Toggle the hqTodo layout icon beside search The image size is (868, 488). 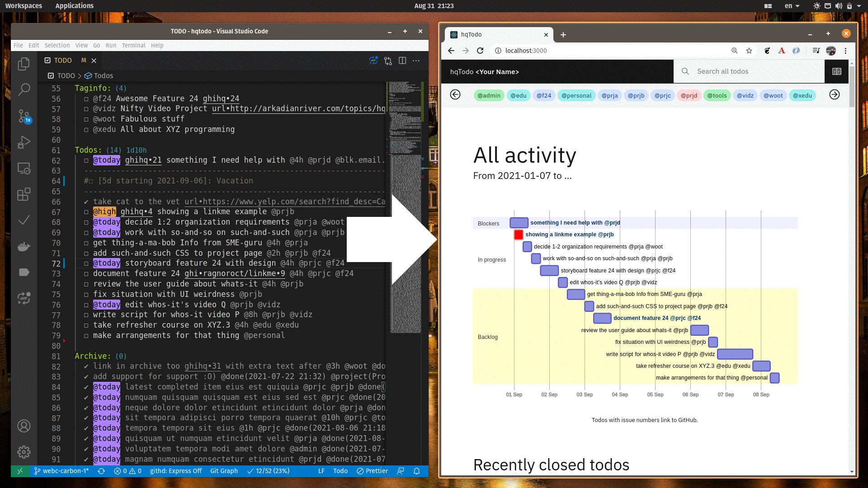click(836, 71)
